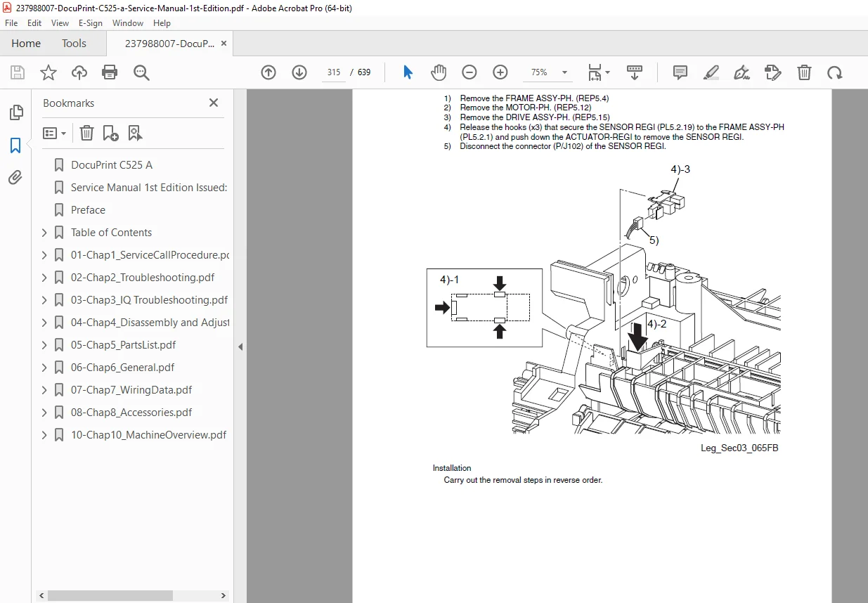Go to next page arrow icon
This screenshot has width=868, height=603.
pyautogui.click(x=299, y=72)
